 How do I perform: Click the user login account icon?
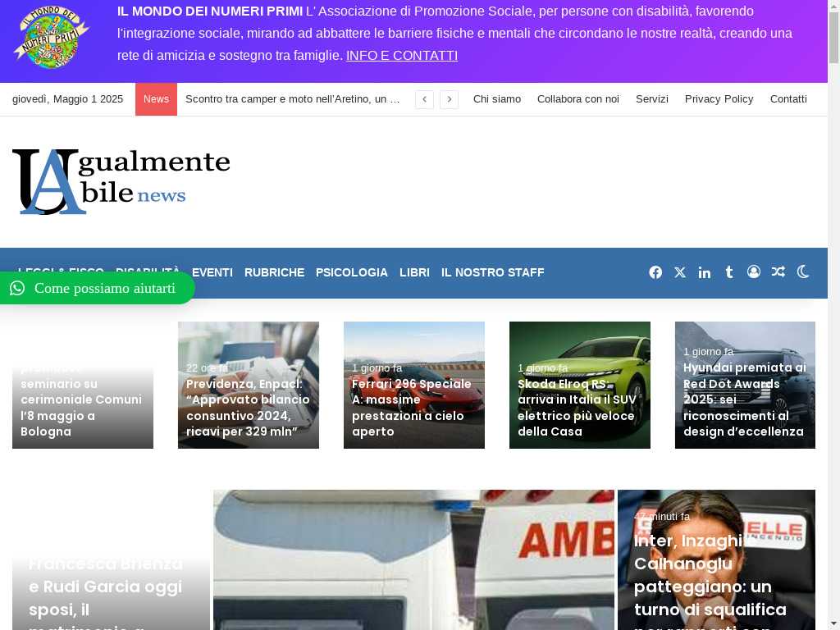(x=754, y=272)
